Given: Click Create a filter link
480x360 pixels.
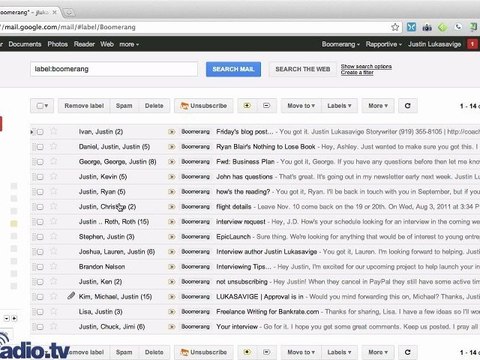Looking at the screenshot, I should click(357, 72).
